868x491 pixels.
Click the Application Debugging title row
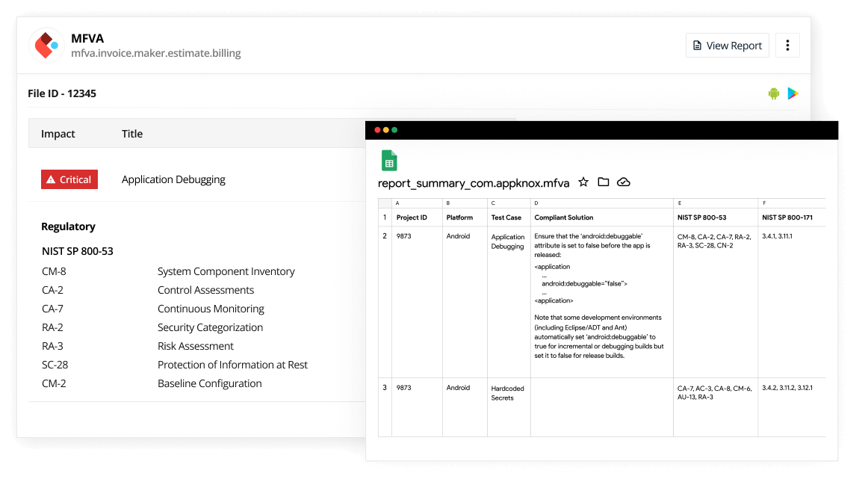173,179
